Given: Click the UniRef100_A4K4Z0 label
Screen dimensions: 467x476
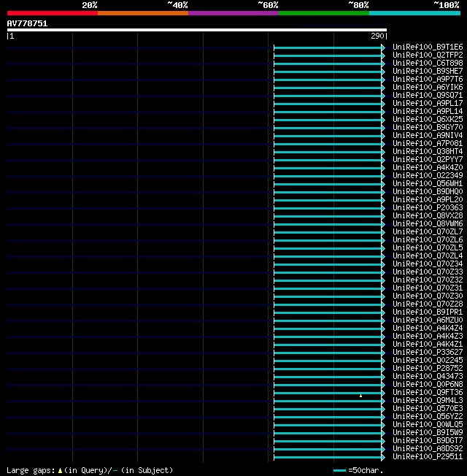Looking at the screenshot, I should pyautogui.click(x=428, y=168).
